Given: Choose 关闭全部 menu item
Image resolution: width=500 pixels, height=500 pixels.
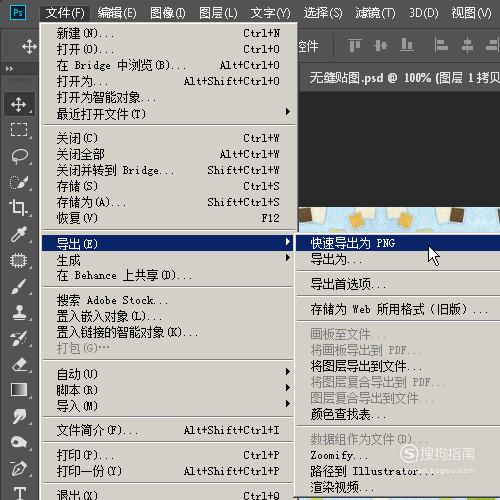Looking at the screenshot, I should pyautogui.click(x=169, y=154).
